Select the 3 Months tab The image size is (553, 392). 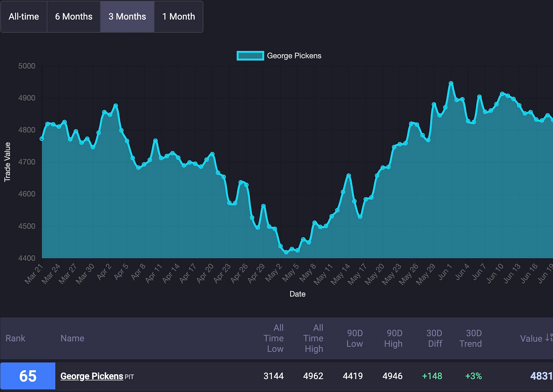pos(127,17)
